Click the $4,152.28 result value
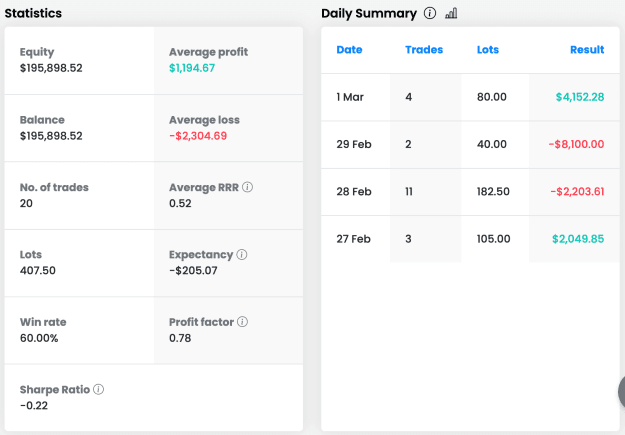 pos(580,97)
